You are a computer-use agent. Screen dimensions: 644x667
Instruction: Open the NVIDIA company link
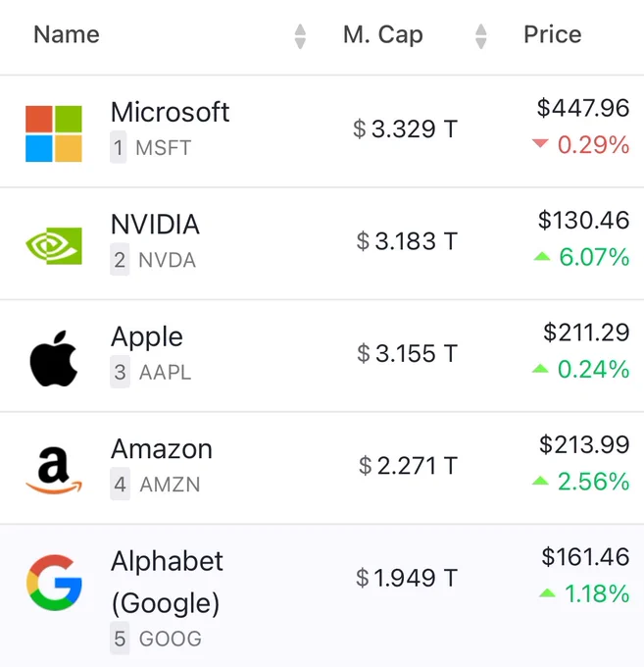point(155,225)
